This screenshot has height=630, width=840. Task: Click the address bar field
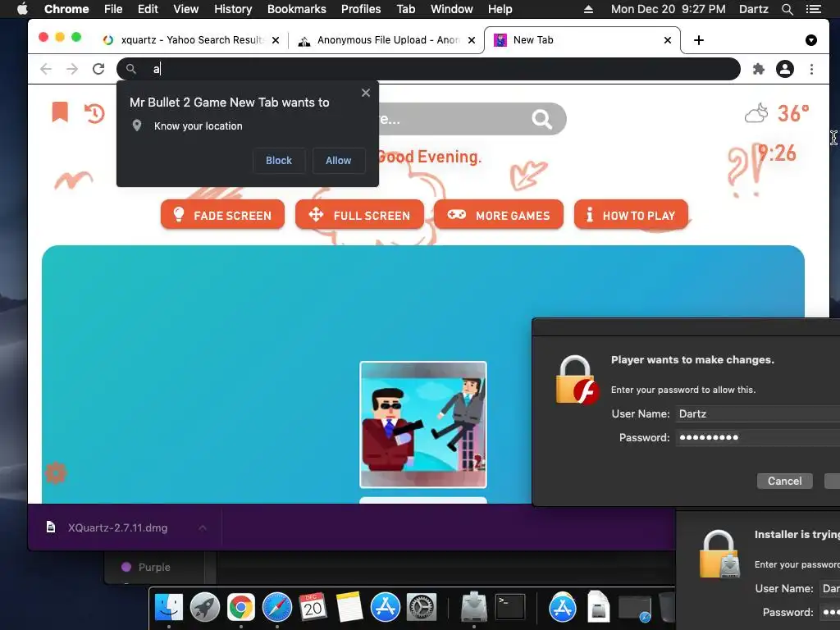(x=428, y=69)
